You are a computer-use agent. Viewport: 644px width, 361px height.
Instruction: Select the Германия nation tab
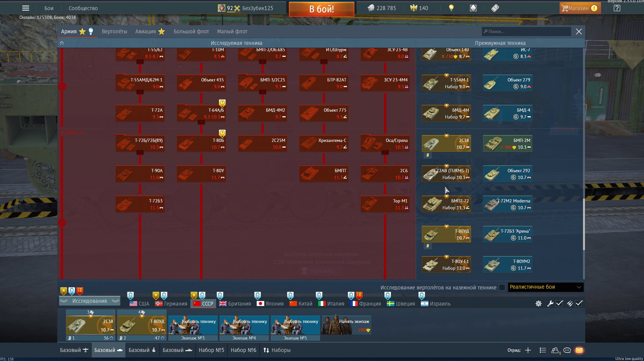(x=171, y=304)
